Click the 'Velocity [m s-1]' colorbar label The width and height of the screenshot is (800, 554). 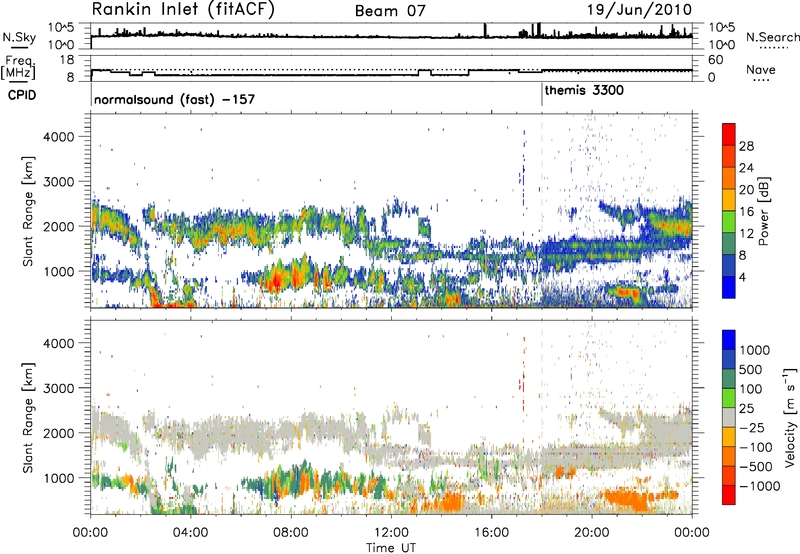pyautogui.click(x=790, y=417)
